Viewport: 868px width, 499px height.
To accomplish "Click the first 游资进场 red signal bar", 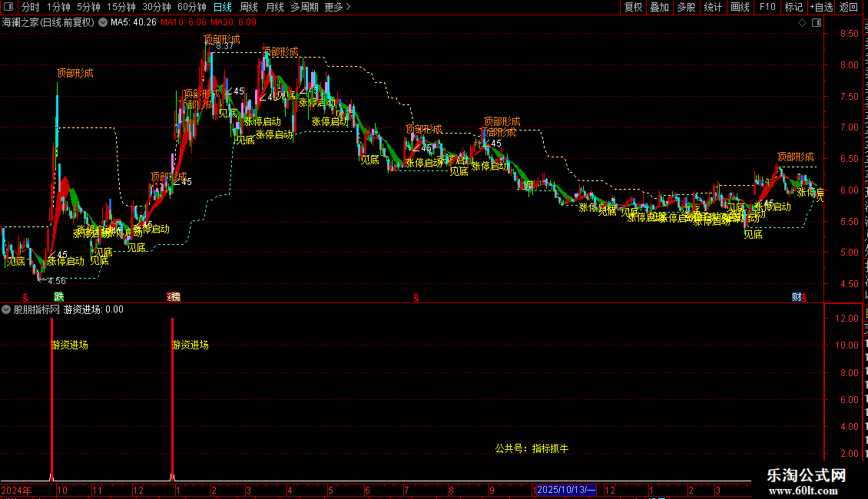I will [x=51, y=398].
